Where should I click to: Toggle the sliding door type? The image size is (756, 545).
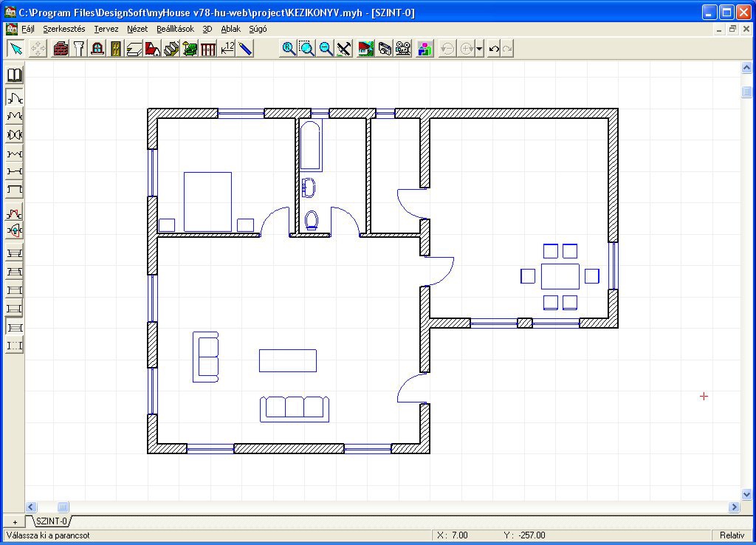(x=15, y=171)
